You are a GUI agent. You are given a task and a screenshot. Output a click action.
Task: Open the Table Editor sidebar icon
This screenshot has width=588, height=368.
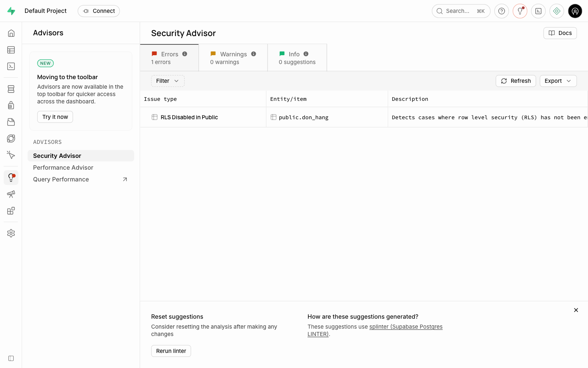point(11,50)
